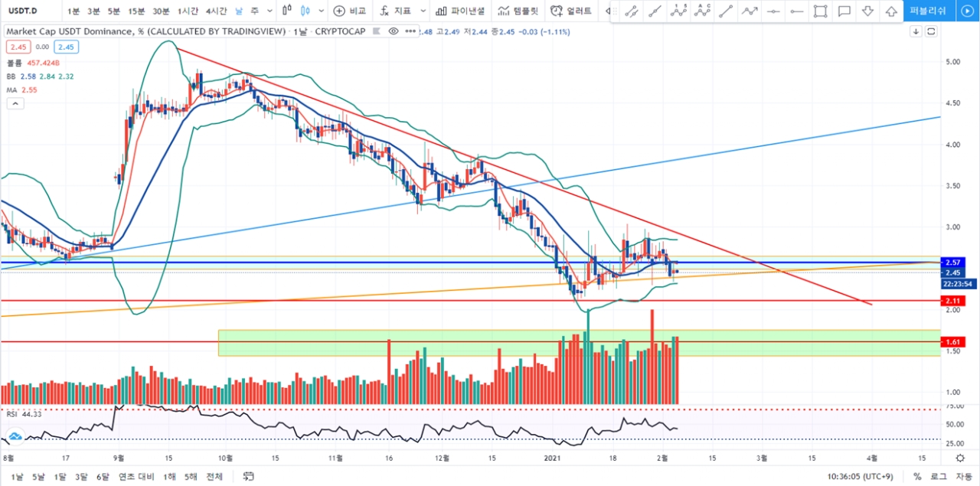Open the candle chart style dropdown arrow
Image resolution: width=980 pixels, height=486 pixels.
tap(322, 11)
